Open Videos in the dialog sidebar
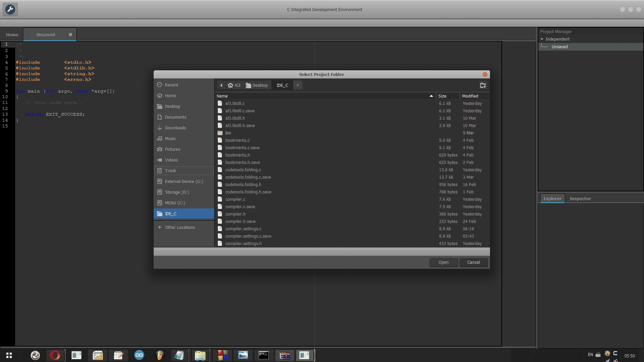Viewport: 644px width, 362px height. (184, 160)
